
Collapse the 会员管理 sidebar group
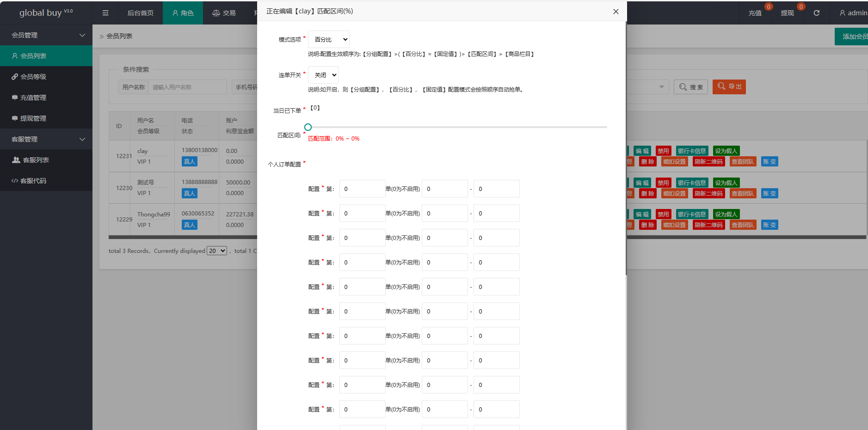(46, 35)
